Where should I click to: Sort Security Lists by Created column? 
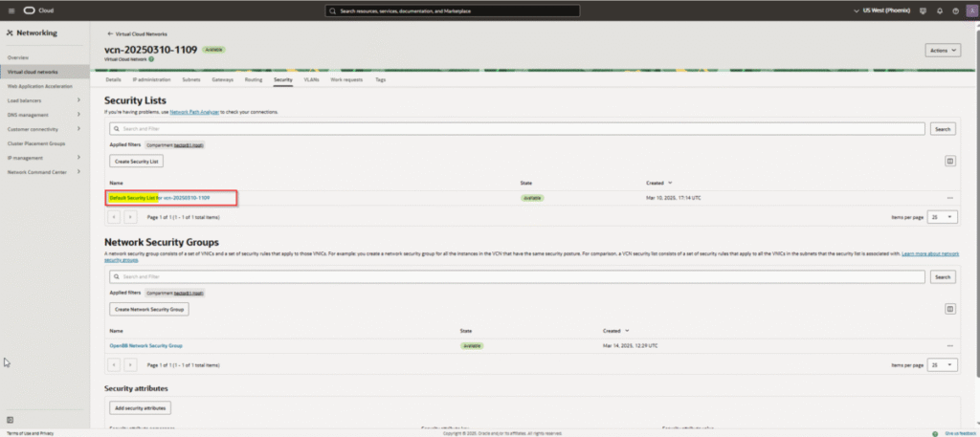click(659, 182)
